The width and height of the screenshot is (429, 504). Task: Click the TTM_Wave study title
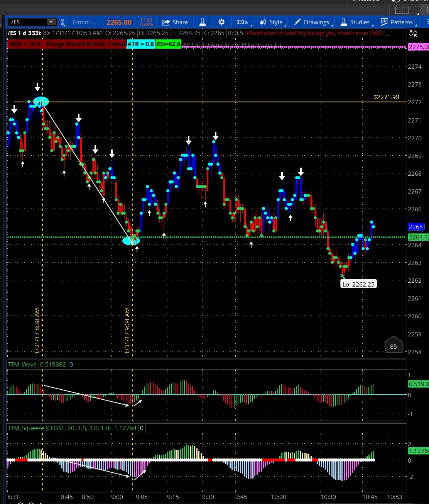(22, 364)
